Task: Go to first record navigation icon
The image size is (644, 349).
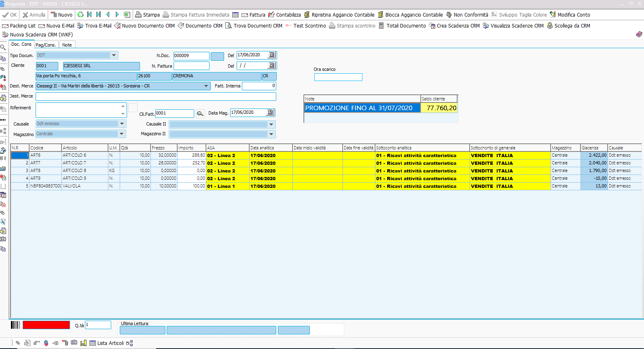Action: (x=89, y=15)
